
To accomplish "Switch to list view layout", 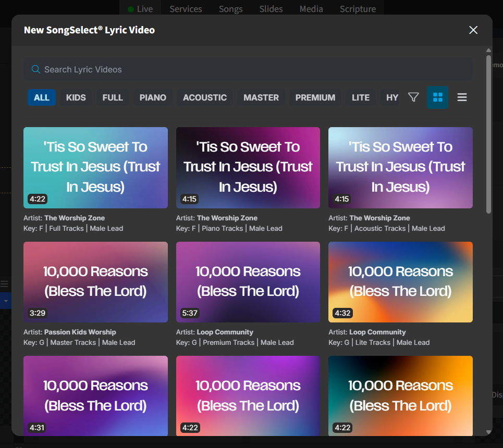I will point(462,97).
